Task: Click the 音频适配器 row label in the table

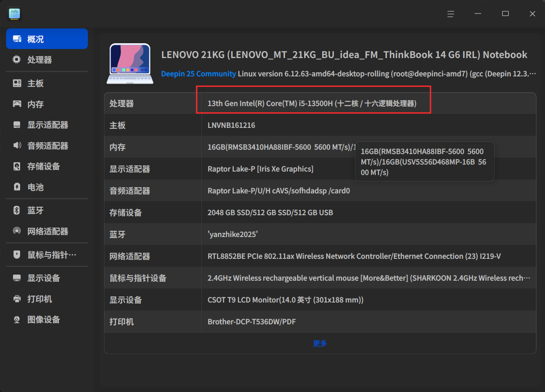Action: click(x=130, y=191)
